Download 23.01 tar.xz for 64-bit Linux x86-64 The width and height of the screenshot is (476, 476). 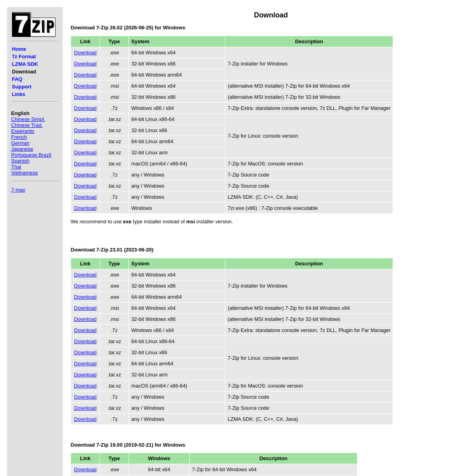(85, 342)
